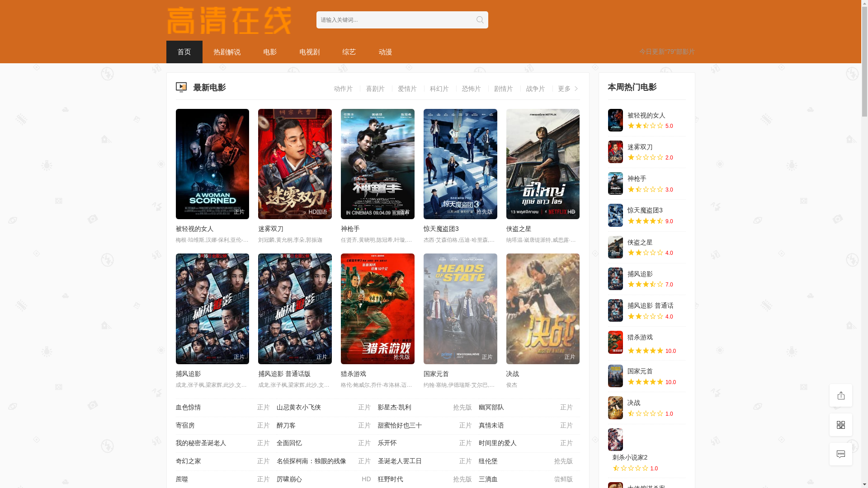
Task: Open the Heads of State poster
Action: pos(460,309)
